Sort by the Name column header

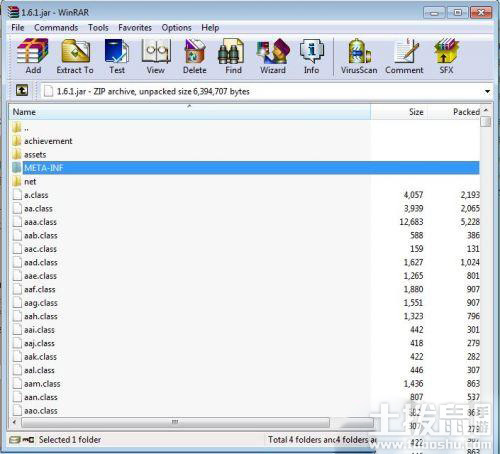189,112
